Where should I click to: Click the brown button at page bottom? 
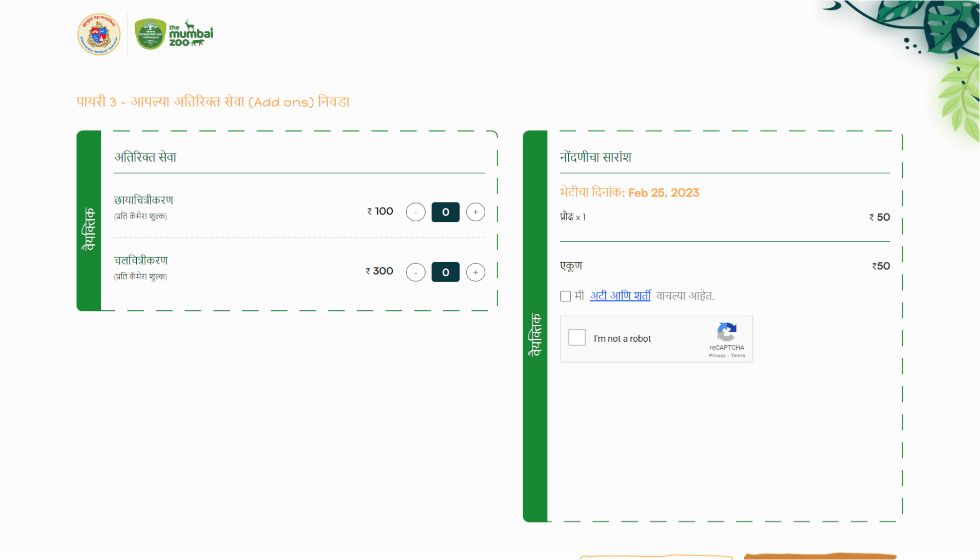tap(820, 556)
